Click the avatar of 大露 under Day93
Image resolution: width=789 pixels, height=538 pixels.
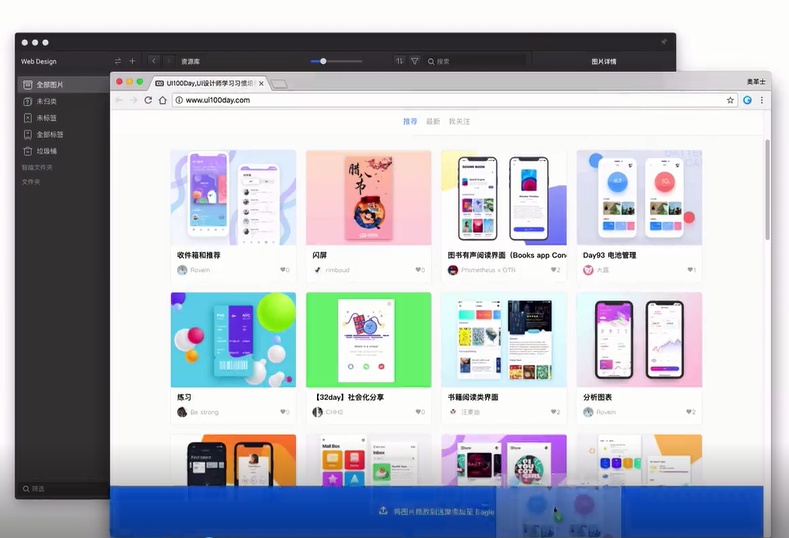click(x=588, y=270)
